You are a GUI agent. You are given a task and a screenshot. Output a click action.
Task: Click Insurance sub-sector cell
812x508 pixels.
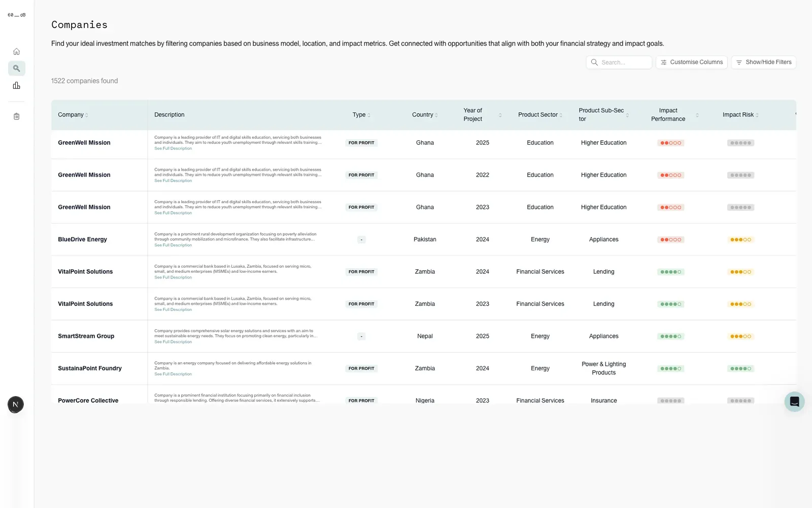click(x=603, y=400)
